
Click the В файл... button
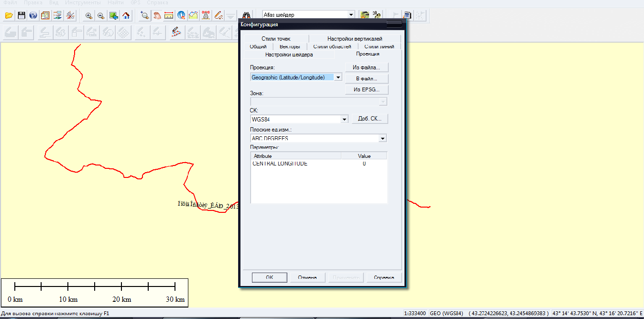(366, 78)
